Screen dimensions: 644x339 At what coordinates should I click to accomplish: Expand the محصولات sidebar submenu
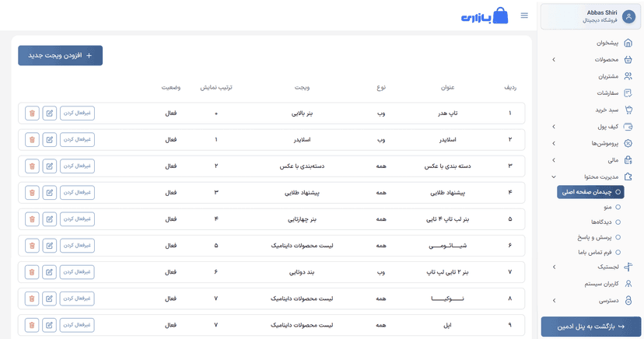(x=554, y=60)
